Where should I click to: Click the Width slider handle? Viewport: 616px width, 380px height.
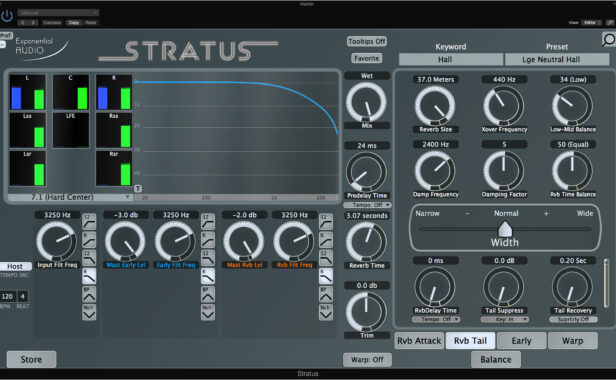505,229
